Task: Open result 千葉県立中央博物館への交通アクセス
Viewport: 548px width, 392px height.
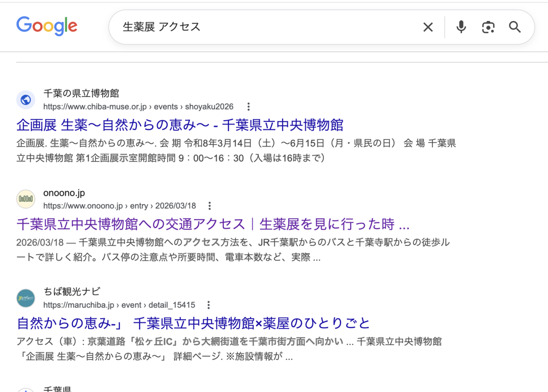Action: point(213,224)
